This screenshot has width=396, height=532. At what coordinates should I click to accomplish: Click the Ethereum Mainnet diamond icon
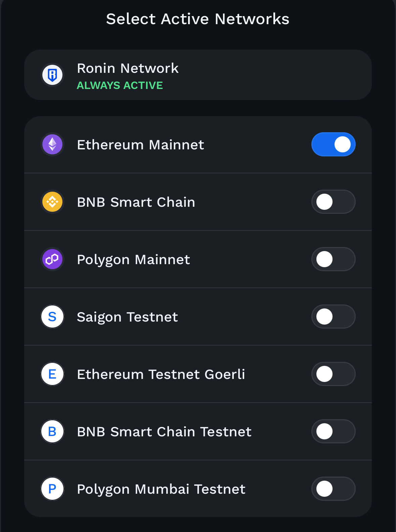[x=52, y=145]
